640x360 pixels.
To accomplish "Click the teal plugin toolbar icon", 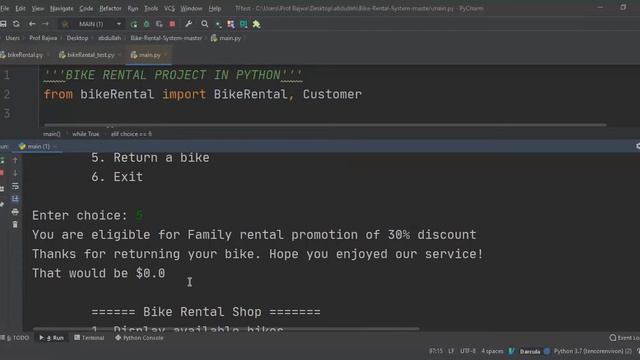I will pos(244,24).
